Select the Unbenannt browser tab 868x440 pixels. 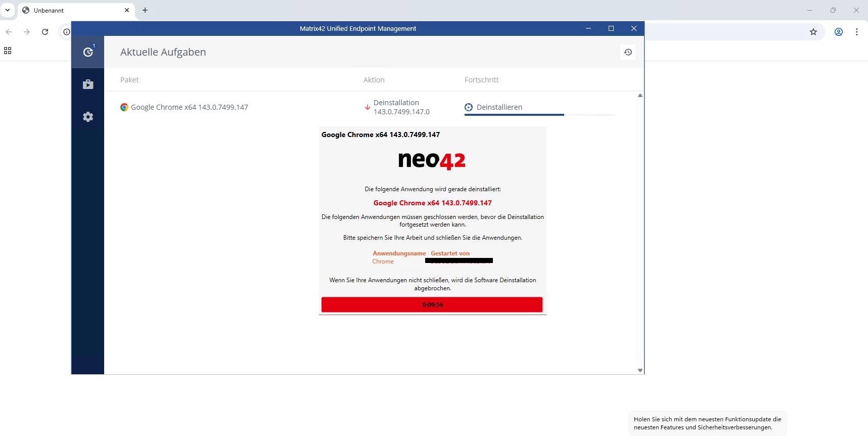click(71, 10)
